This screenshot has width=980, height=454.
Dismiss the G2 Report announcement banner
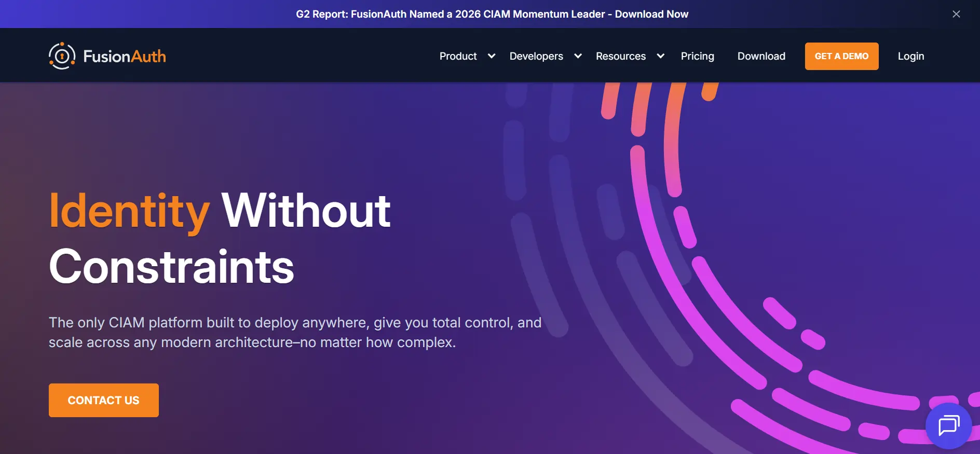(956, 14)
